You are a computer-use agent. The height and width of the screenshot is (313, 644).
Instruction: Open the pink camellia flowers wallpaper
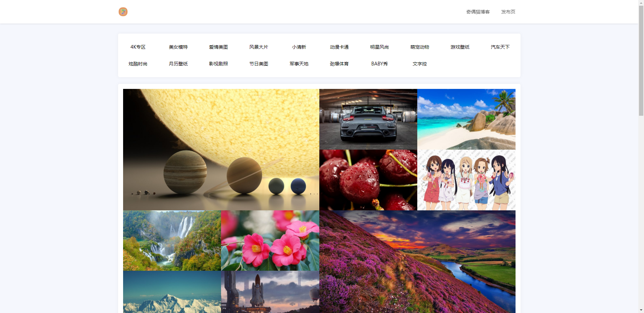(x=270, y=241)
